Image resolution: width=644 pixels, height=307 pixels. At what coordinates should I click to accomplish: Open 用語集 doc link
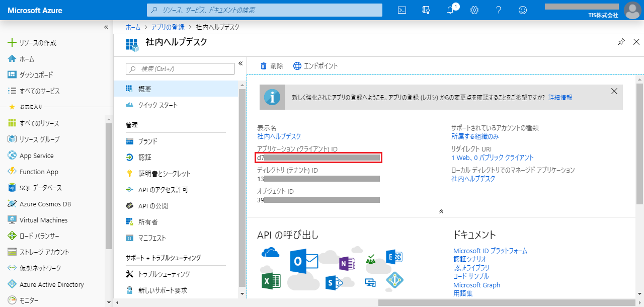463,293
